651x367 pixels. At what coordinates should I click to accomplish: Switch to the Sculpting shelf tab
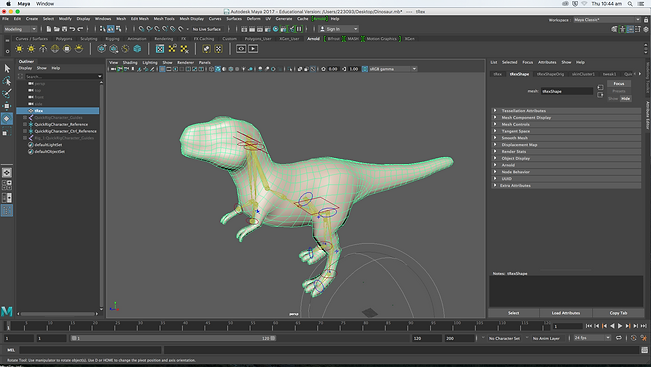tap(88, 39)
